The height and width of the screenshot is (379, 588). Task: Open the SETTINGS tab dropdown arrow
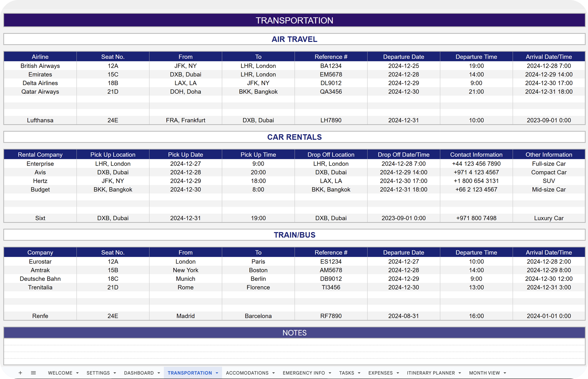(x=115, y=373)
